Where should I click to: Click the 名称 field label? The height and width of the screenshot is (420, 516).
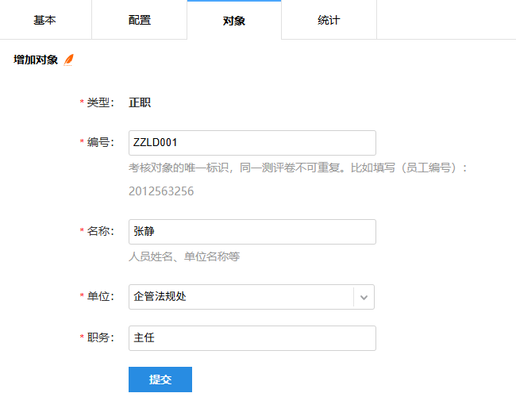[100, 232]
